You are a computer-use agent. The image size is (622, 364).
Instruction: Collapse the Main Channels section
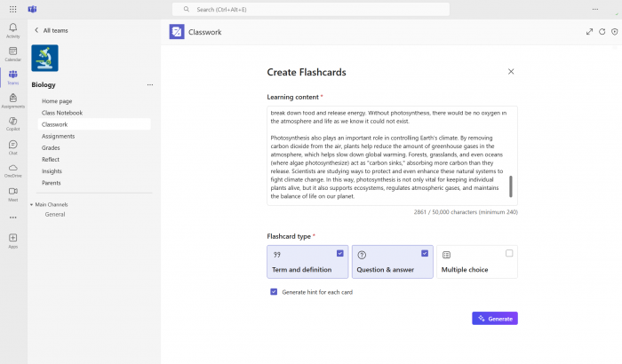(x=32, y=204)
